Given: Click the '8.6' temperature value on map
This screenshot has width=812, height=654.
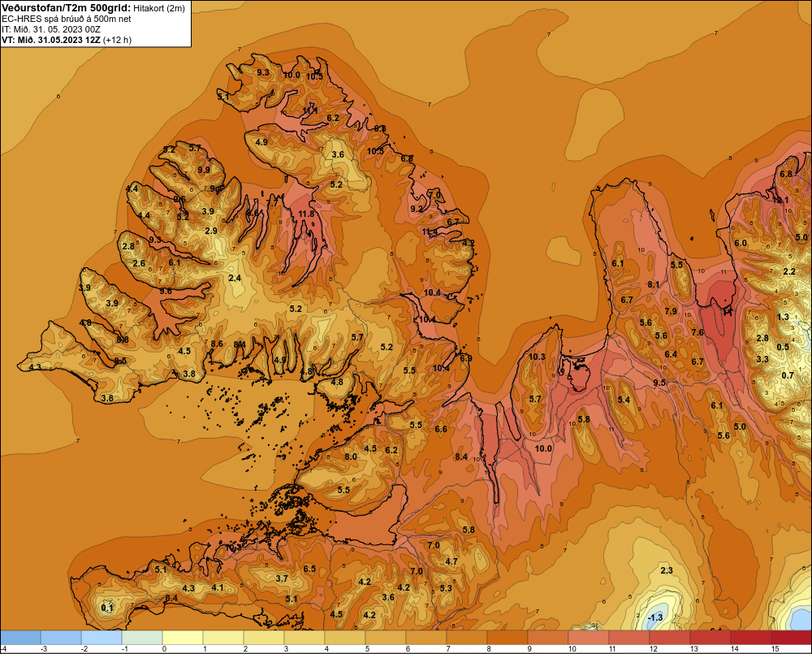Looking at the screenshot, I should 217,343.
